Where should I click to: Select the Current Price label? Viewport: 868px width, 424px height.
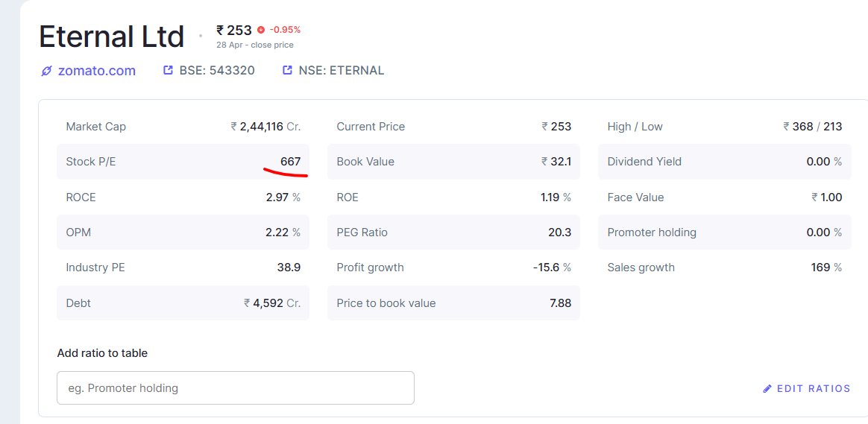(371, 126)
